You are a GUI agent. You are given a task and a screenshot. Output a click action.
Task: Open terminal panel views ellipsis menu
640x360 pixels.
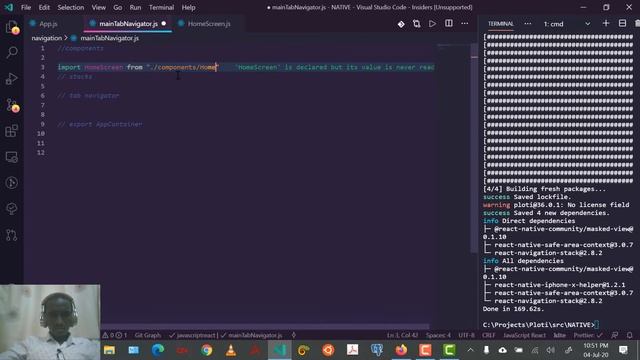point(527,24)
